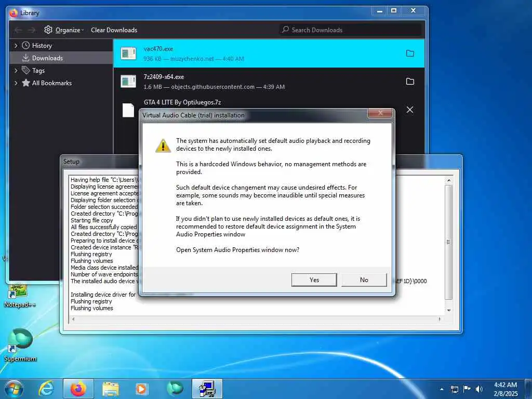Click the warning icon in the dialog
Screen dimensions: 532x399
163,146
